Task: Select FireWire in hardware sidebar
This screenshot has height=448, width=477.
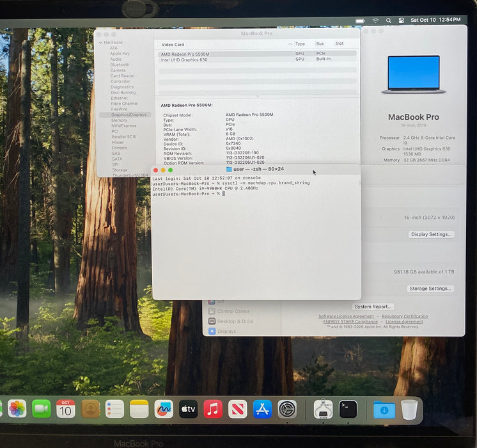Action: (x=119, y=109)
